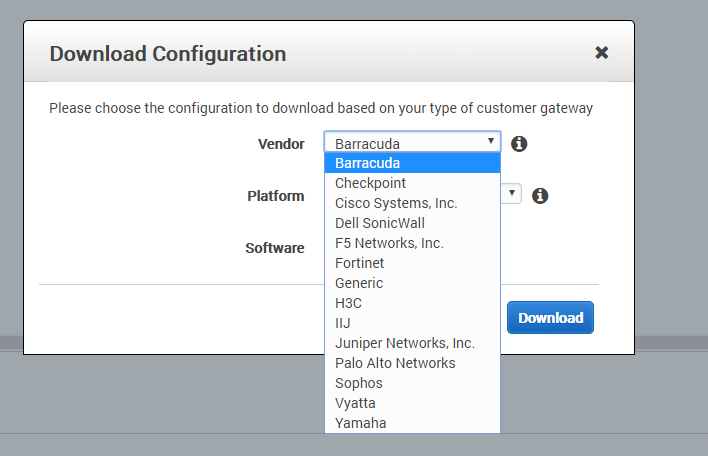Pick Dell SonicWall from the list
The width and height of the screenshot is (708, 456).
coord(412,223)
